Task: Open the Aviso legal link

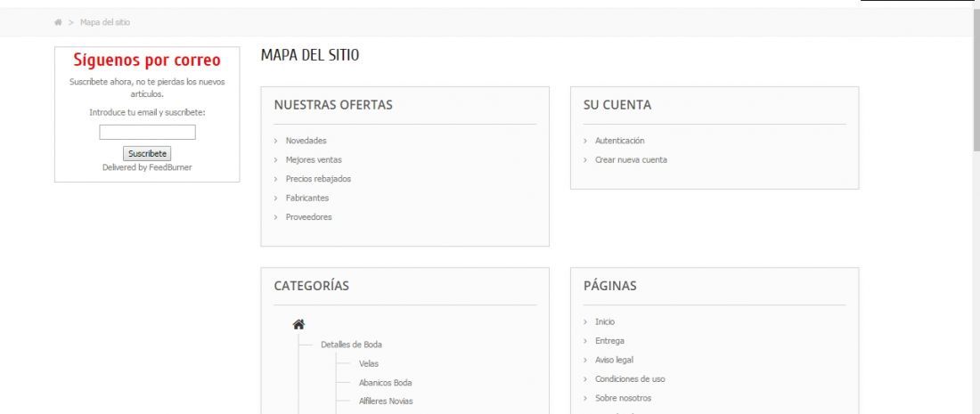Action: (x=614, y=360)
